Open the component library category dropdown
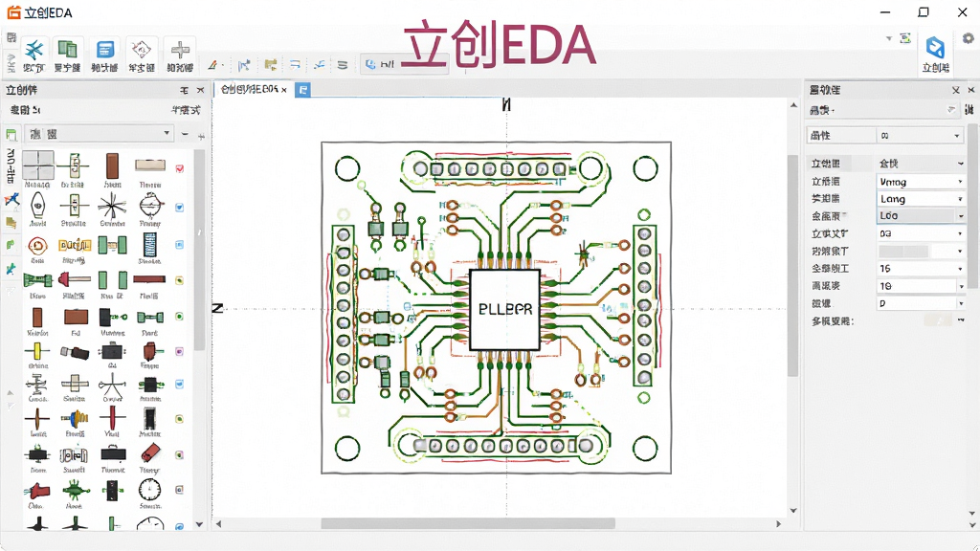The height and width of the screenshot is (551, 980). (99, 134)
